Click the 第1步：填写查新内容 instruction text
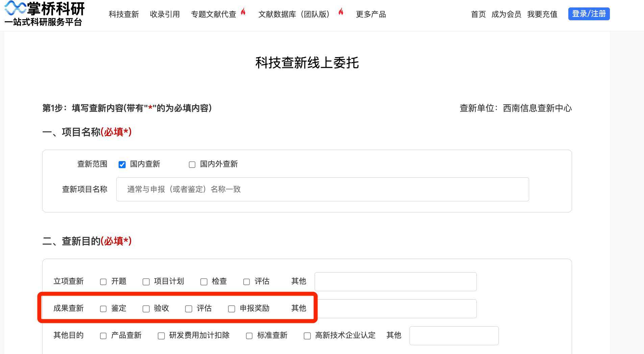 (127, 108)
